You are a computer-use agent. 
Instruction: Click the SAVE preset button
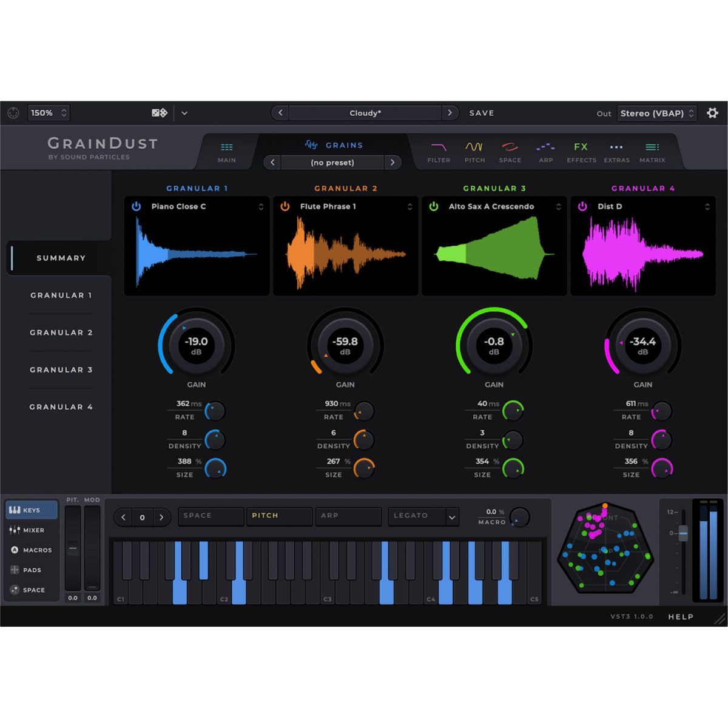tap(482, 113)
